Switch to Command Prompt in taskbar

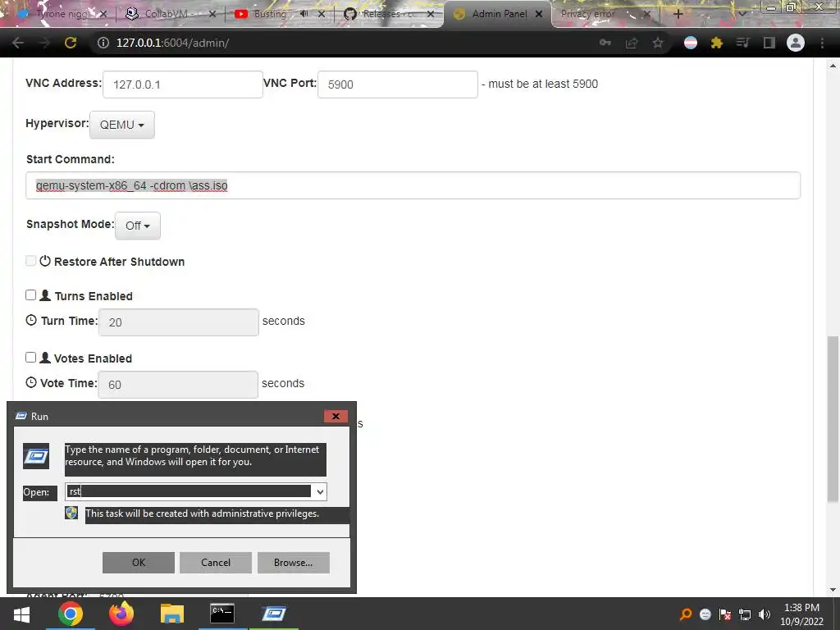pyautogui.click(x=222, y=614)
